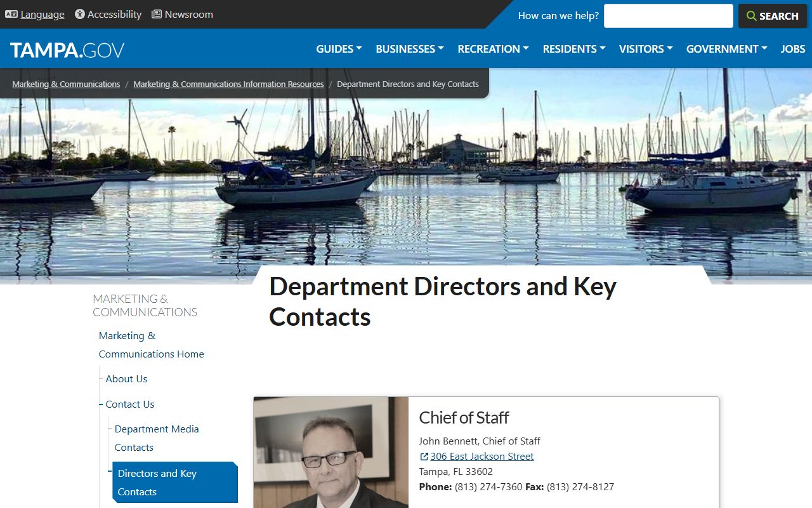Image resolution: width=812 pixels, height=508 pixels.
Task: Open 306 East Jackson Street address link
Action: 481,456
